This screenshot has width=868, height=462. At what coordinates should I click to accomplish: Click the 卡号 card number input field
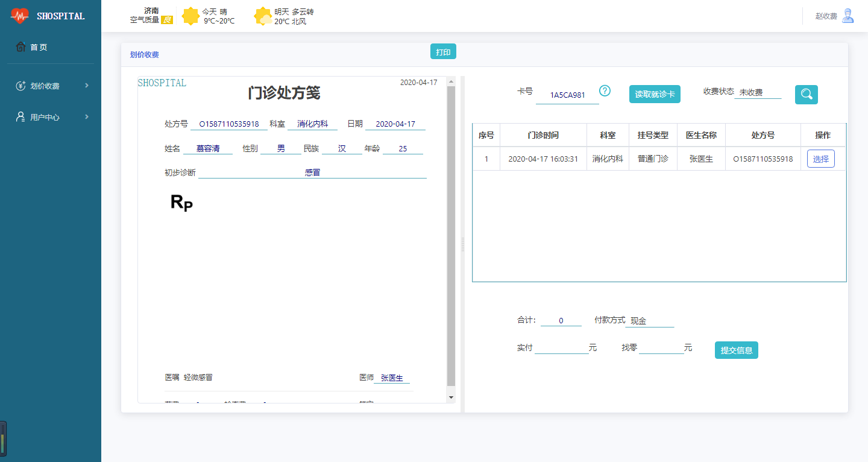coord(567,94)
